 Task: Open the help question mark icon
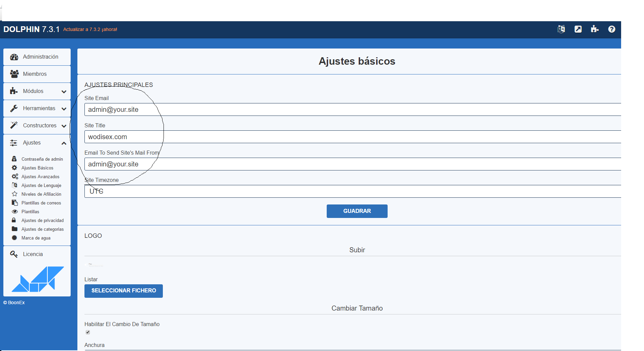[612, 29]
